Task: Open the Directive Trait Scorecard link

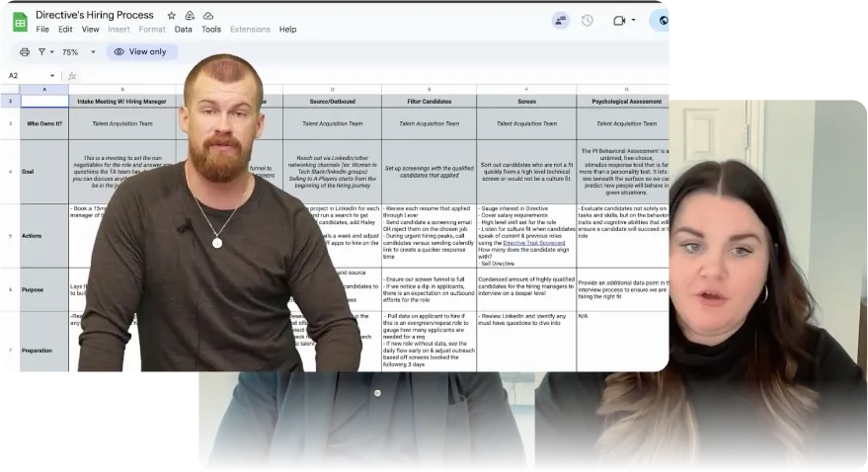Action: pos(533,243)
